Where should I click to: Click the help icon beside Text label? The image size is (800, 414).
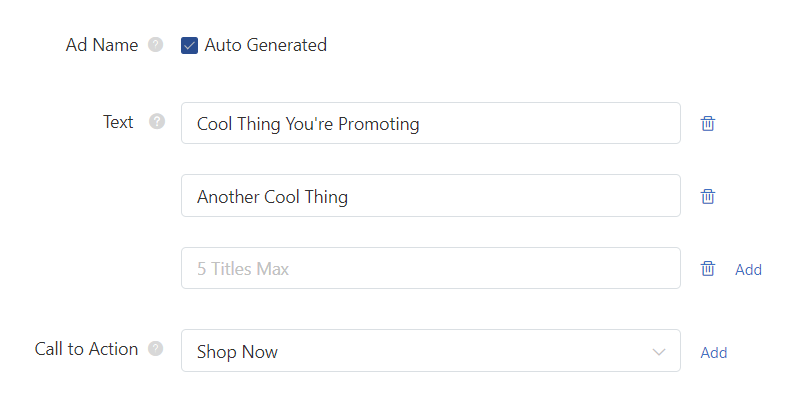[x=157, y=121]
